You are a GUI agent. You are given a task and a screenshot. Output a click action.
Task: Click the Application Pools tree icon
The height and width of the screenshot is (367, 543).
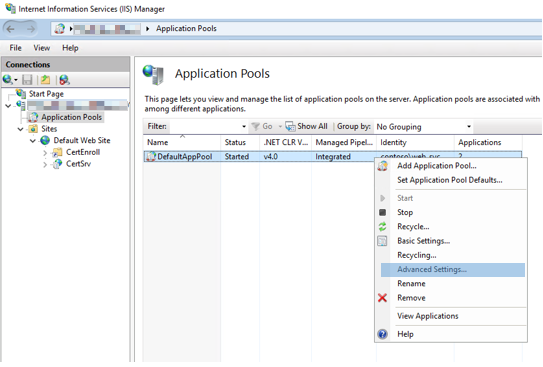[x=33, y=117]
